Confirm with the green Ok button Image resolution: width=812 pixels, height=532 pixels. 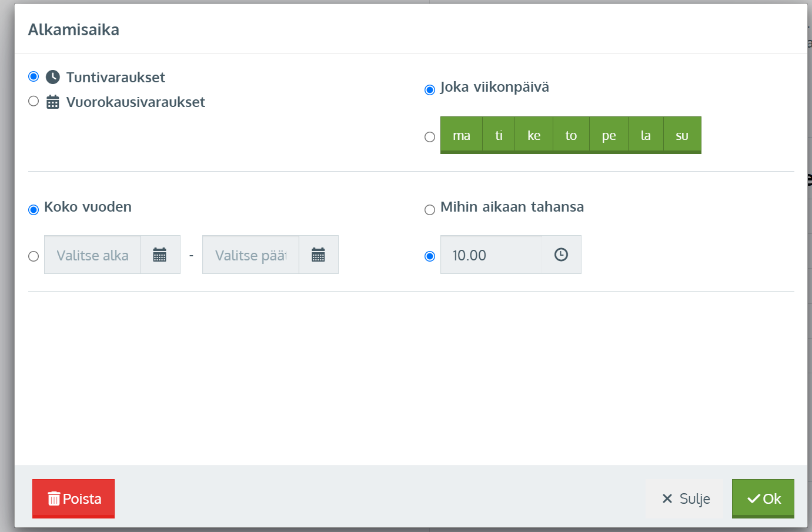pyautogui.click(x=763, y=498)
